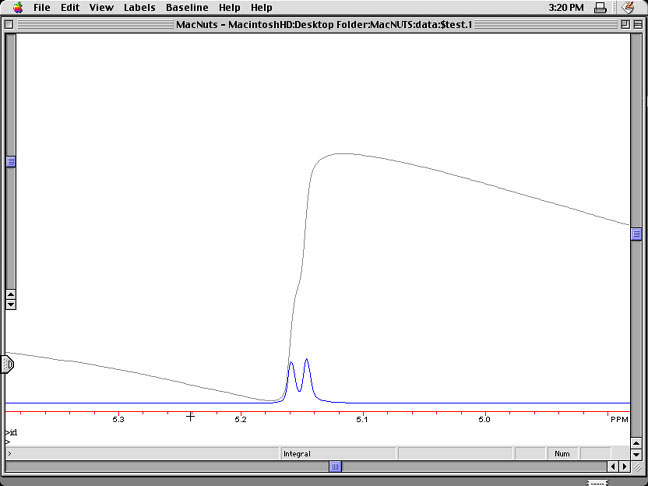This screenshot has width=648, height=486.
Task: Click the integral handle tab at left edge
Action: click(7, 364)
